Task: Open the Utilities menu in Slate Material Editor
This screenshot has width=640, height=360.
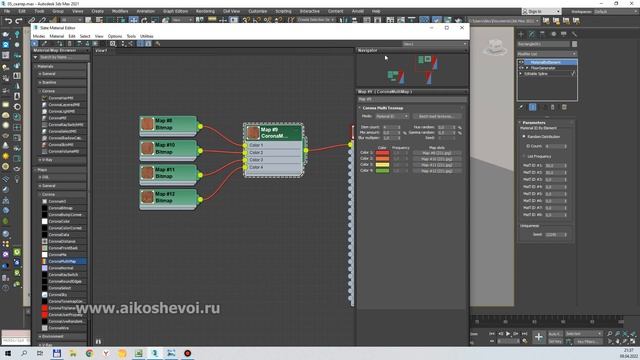Action: 147,36
